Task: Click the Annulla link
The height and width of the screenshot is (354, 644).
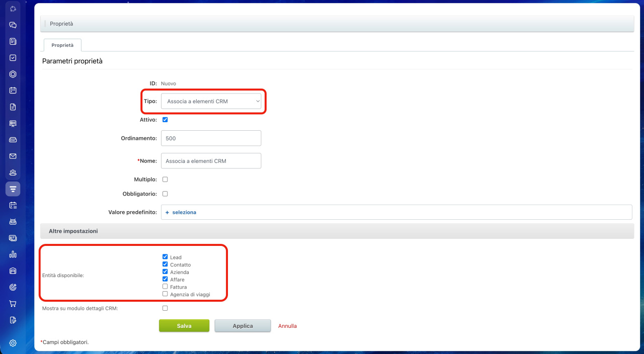Action: click(287, 326)
